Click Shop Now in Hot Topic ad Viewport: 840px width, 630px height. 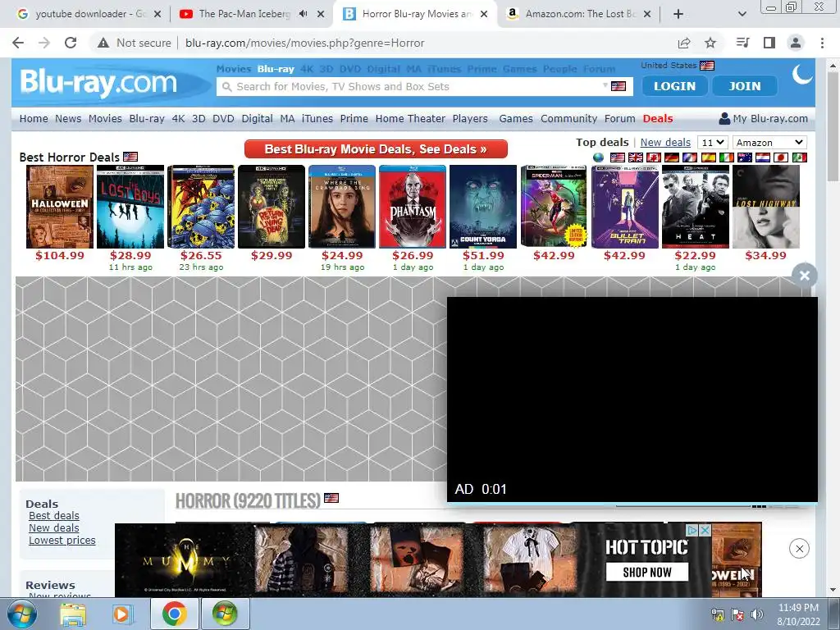647,572
